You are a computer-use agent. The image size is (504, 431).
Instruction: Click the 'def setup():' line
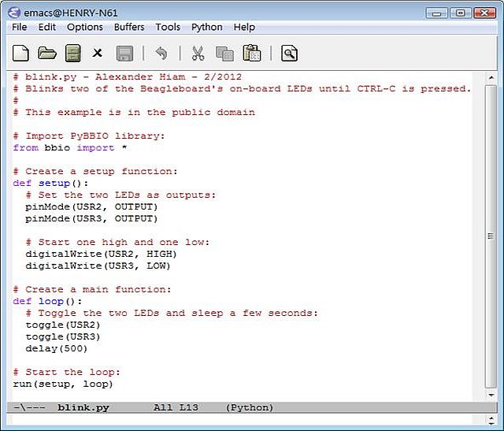coord(50,183)
